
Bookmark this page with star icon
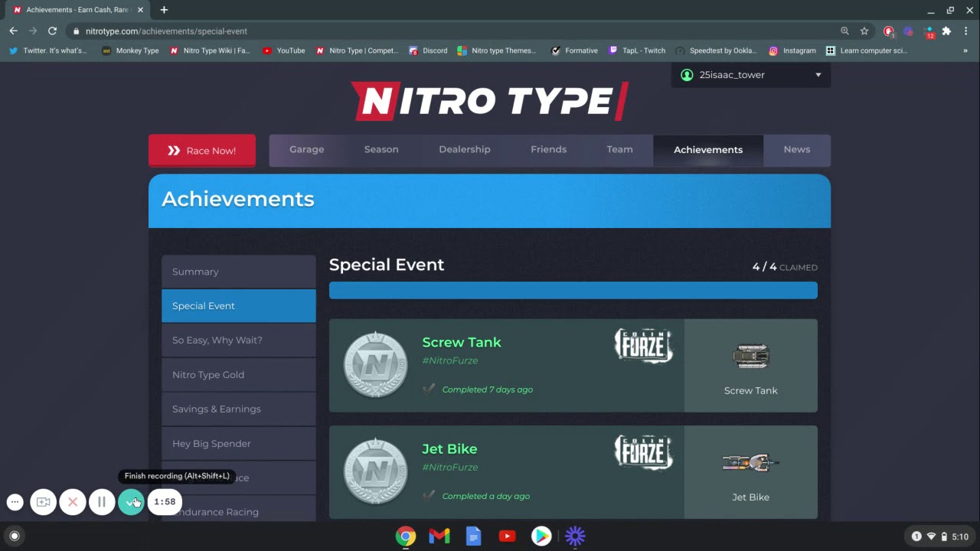tap(864, 31)
